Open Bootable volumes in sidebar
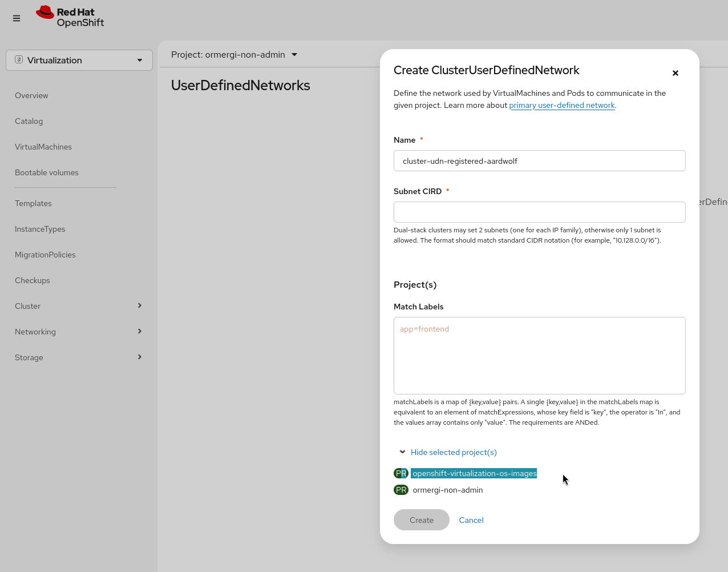This screenshot has height=572, width=728. [x=47, y=172]
